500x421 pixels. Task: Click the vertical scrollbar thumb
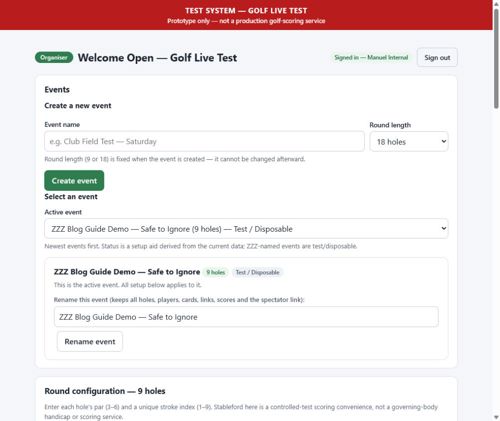tap(496, 59)
